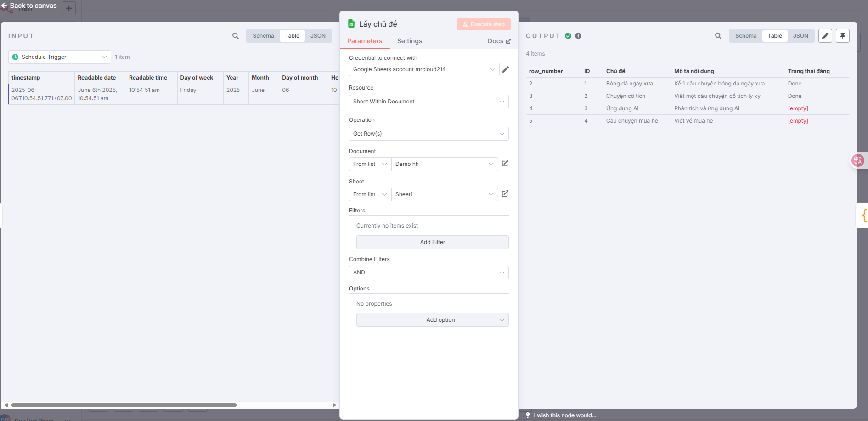Screen dimensions: 868x421
Task: Edit output with the pencil icon
Action: tap(825, 36)
